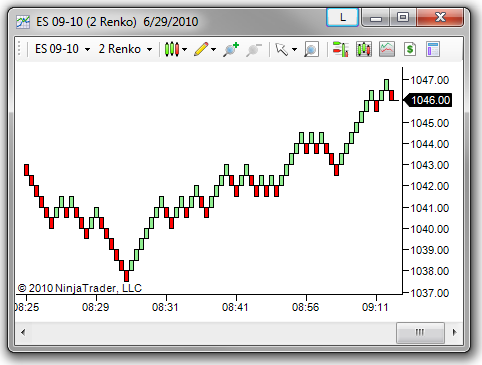Click the 1042.00 price axis label
Image resolution: width=482 pixels, height=365 pixels.
click(x=430, y=186)
